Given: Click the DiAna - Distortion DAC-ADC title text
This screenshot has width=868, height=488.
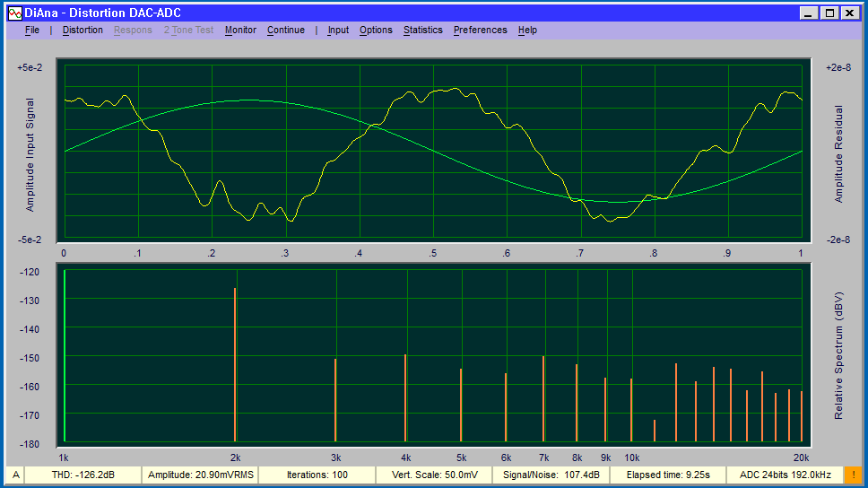Looking at the screenshot, I should pyautogui.click(x=102, y=13).
